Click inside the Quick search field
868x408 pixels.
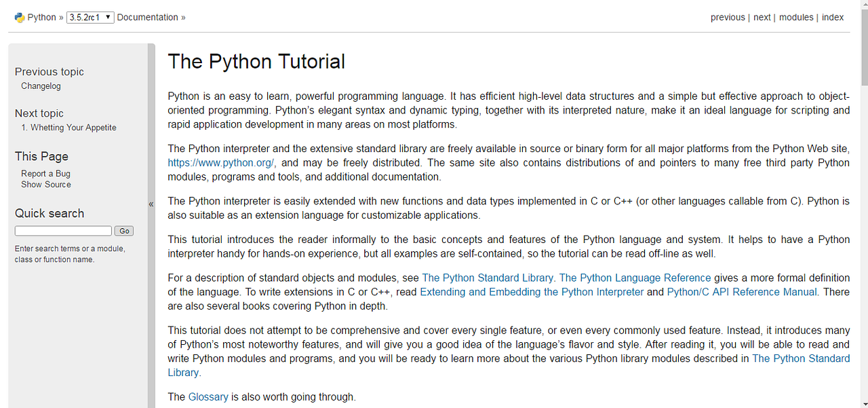pyautogui.click(x=62, y=230)
